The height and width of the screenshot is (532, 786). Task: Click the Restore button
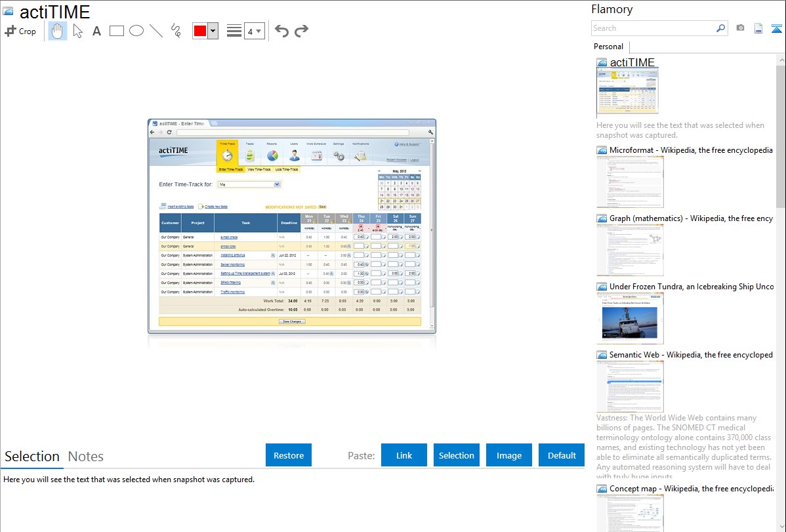[x=289, y=455]
